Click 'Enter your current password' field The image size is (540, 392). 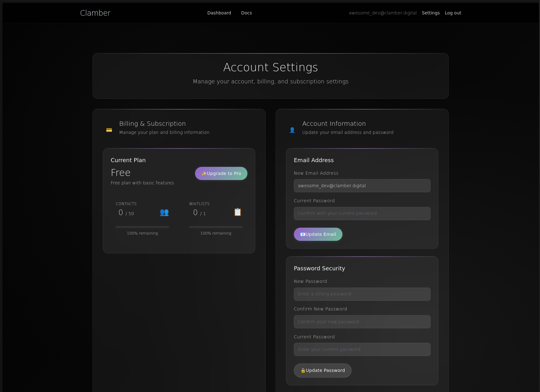click(x=362, y=349)
